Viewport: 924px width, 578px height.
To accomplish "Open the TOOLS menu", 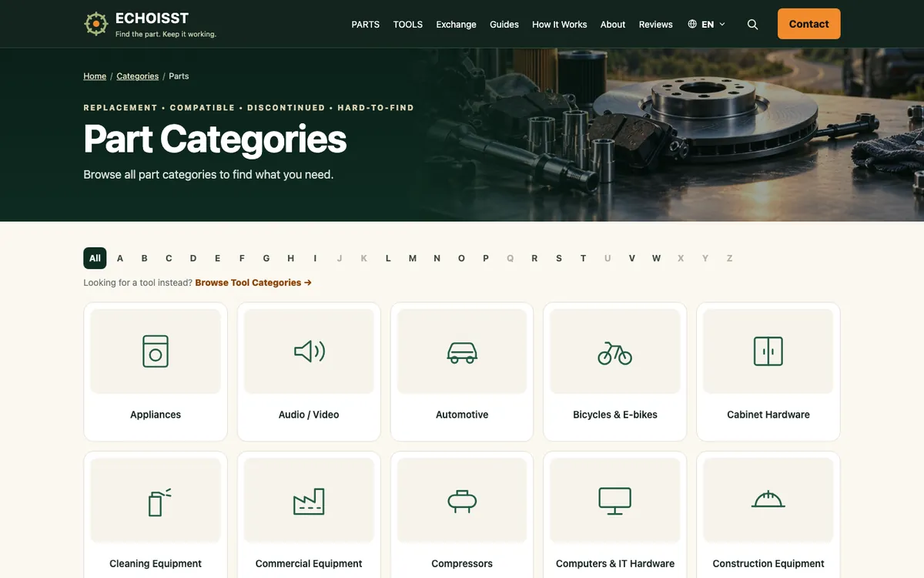I will coord(408,25).
